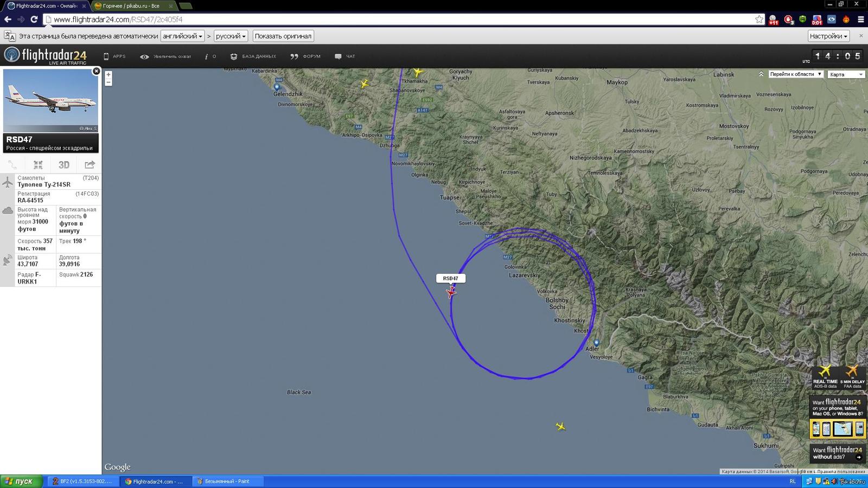Click the red stop-hand ad blocker extension
This screenshot has width=868, height=488.
[788, 20]
